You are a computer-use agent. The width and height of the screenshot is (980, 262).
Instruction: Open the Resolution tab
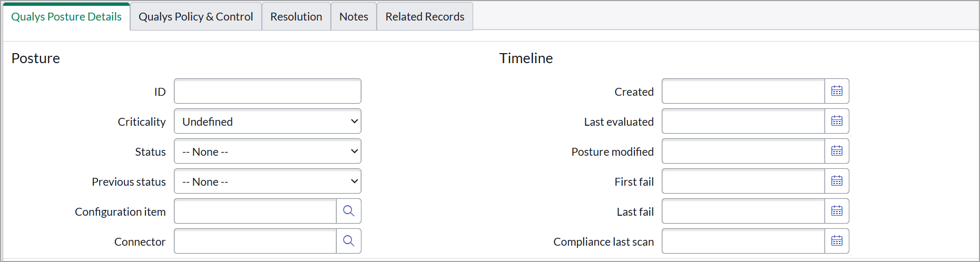[296, 17]
